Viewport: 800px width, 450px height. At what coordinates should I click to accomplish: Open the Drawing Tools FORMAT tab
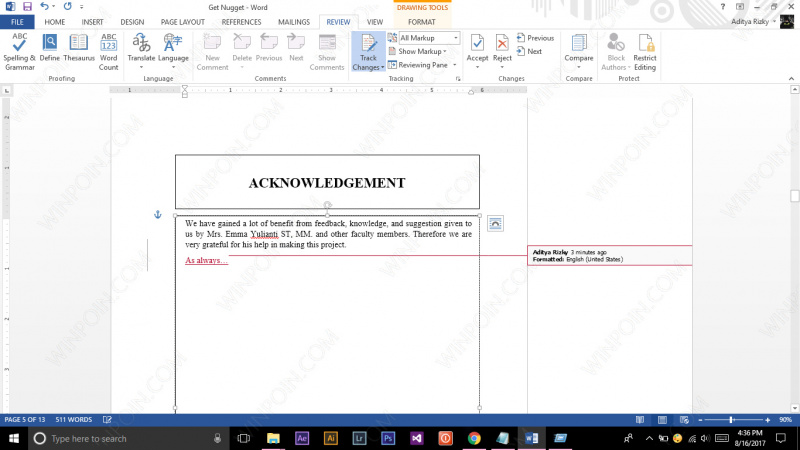pos(422,22)
